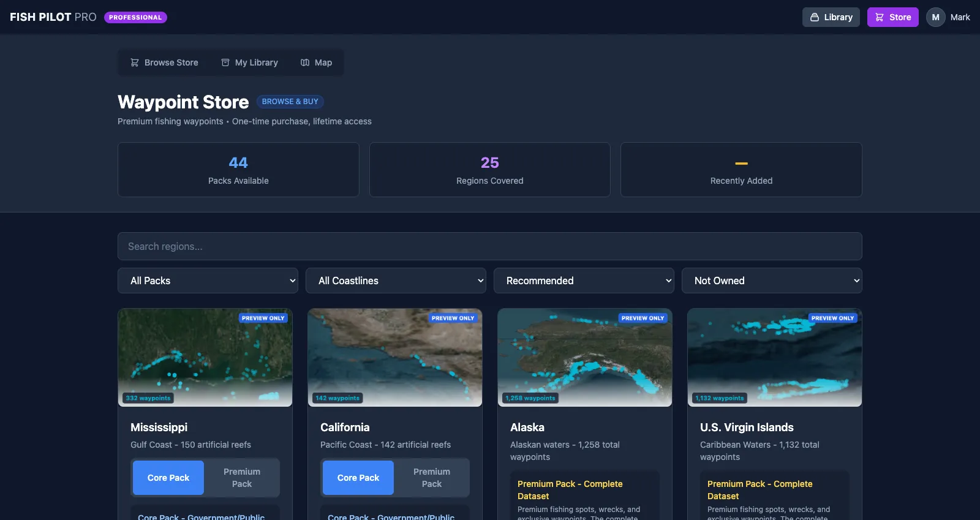980x520 pixels.
Task: Click the 44 Packs Available stat card
Action: point(238,170)
